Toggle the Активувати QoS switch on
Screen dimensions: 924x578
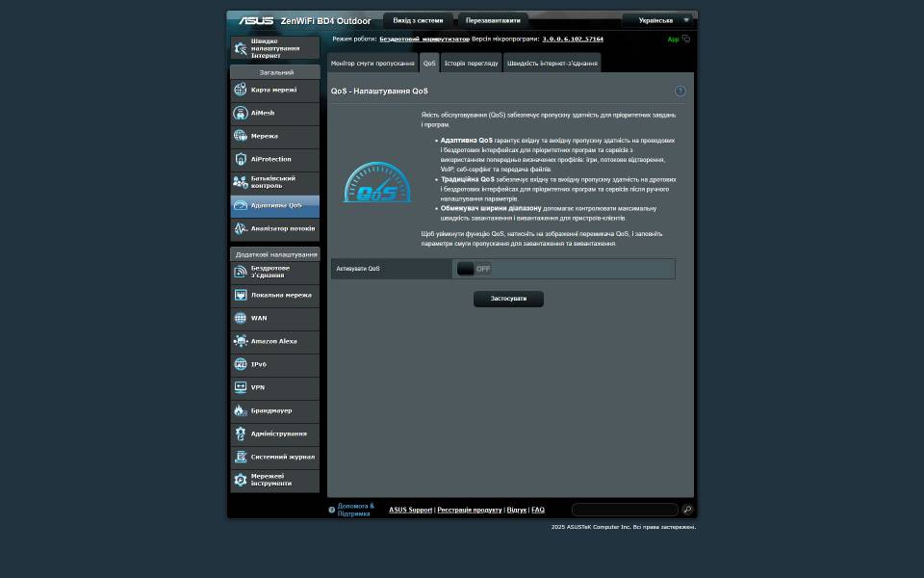coord(475,269)
